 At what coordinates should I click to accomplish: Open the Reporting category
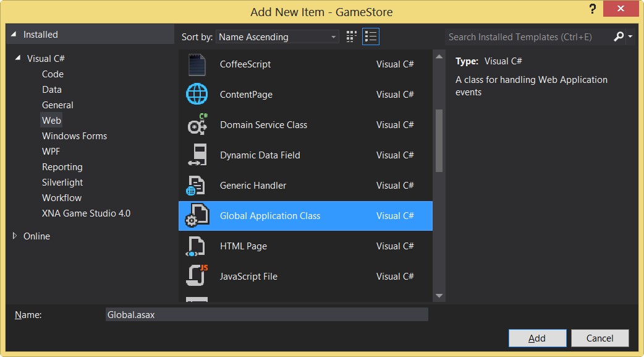point(62,167)
